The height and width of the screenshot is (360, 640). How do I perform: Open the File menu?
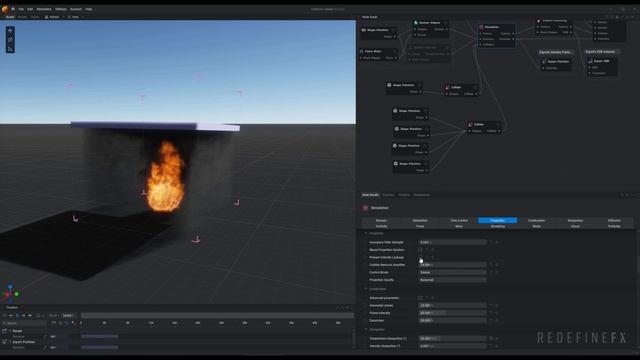pyautogui.click(x=21, y=9)
